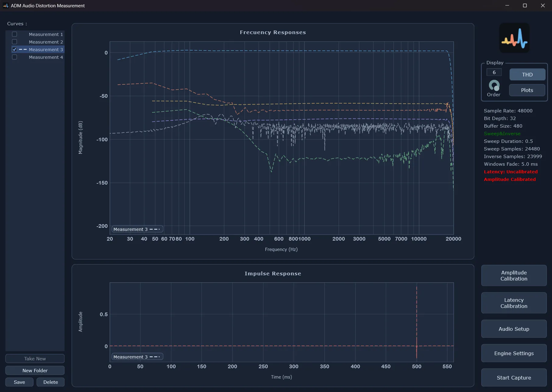
Task: Adjust the Order knob dial
Action: click(x=494, y=86)
